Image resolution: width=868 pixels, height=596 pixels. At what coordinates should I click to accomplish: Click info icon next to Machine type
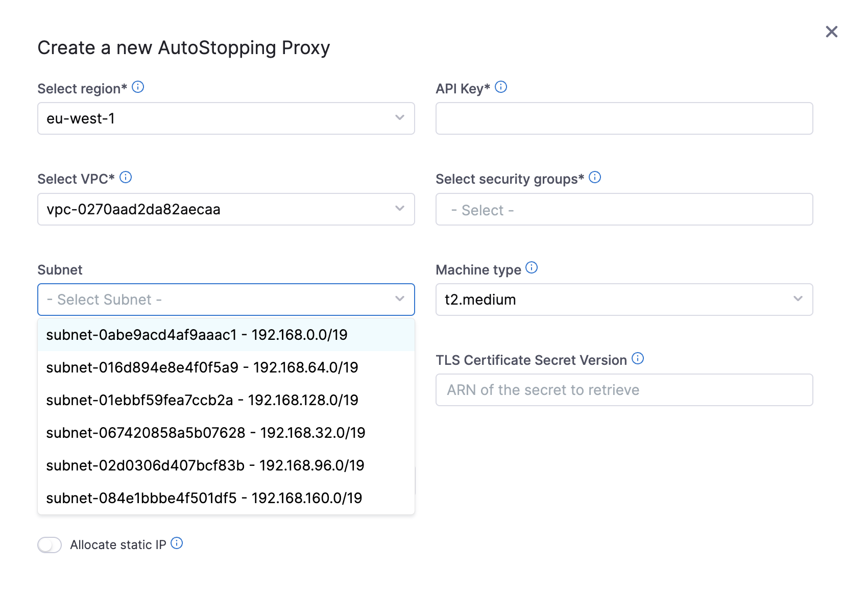point(532,268)
